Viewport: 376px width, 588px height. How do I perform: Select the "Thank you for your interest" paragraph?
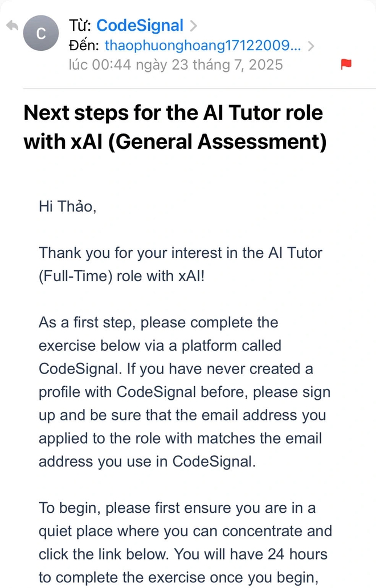181,265
